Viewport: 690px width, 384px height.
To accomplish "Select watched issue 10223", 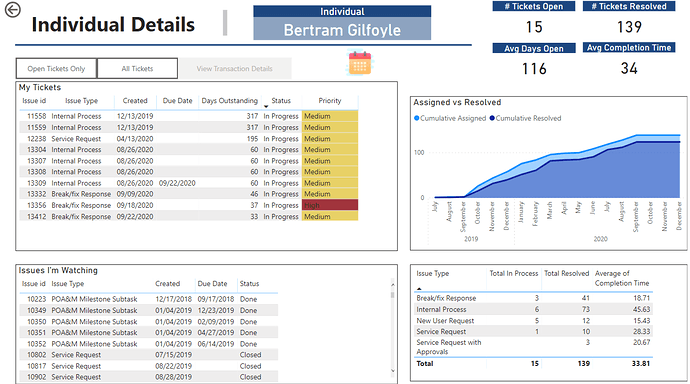I will coord(149,299).
